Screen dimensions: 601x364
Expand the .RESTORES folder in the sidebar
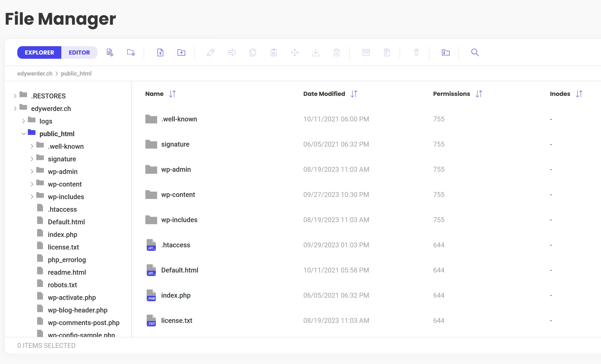15,96
